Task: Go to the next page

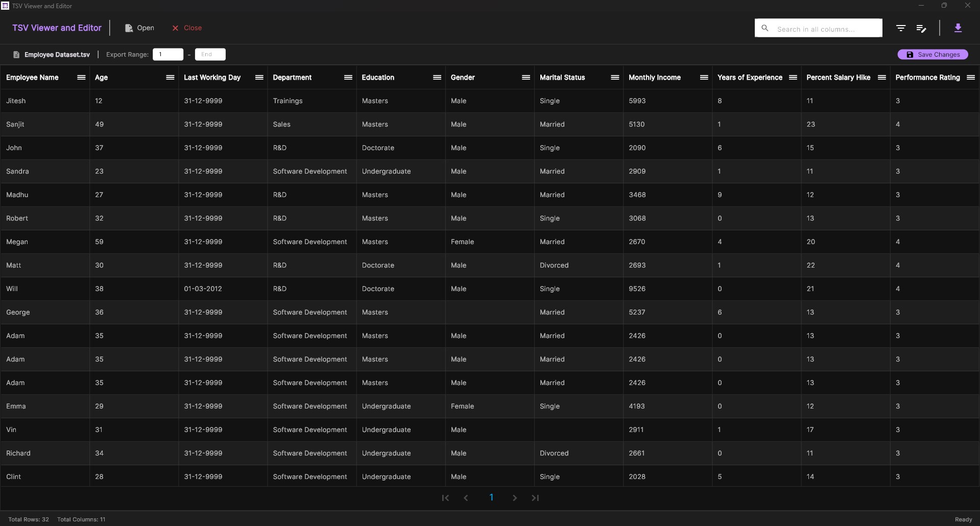Action: 515,498
